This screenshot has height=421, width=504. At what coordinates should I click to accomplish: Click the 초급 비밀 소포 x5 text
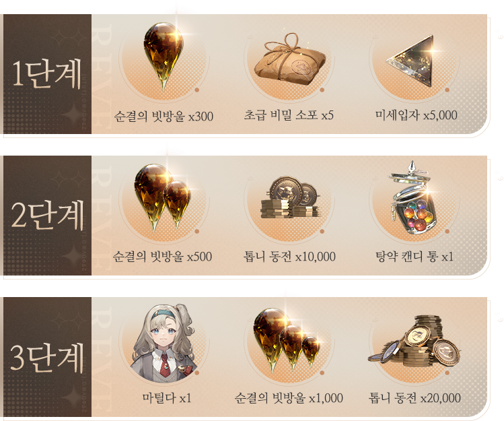click(289, 115)
